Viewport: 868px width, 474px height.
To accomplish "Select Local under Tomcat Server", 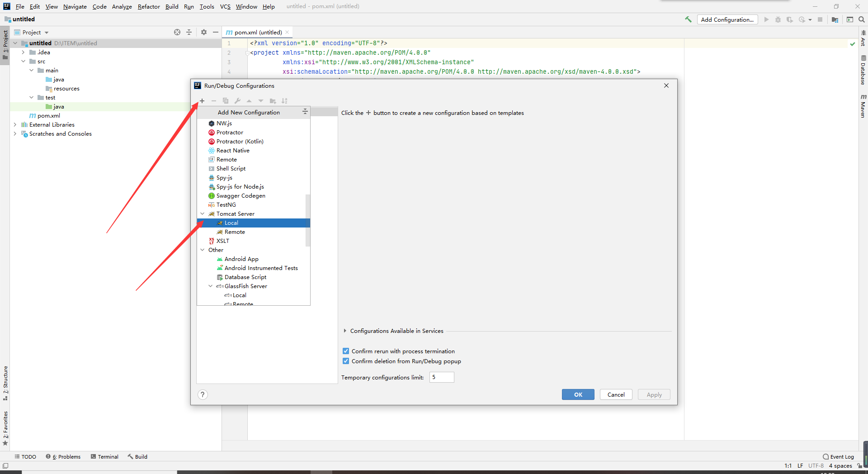I will click(254, 223).
